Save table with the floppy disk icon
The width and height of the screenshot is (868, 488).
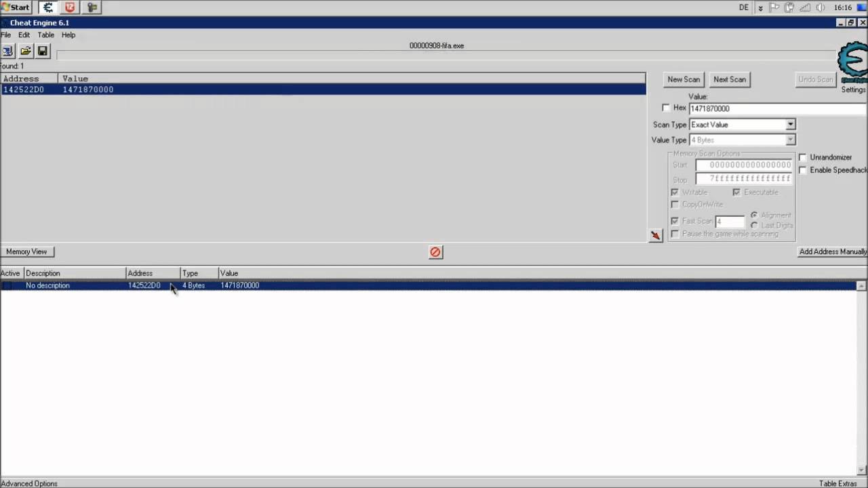(x=42, y=51)
